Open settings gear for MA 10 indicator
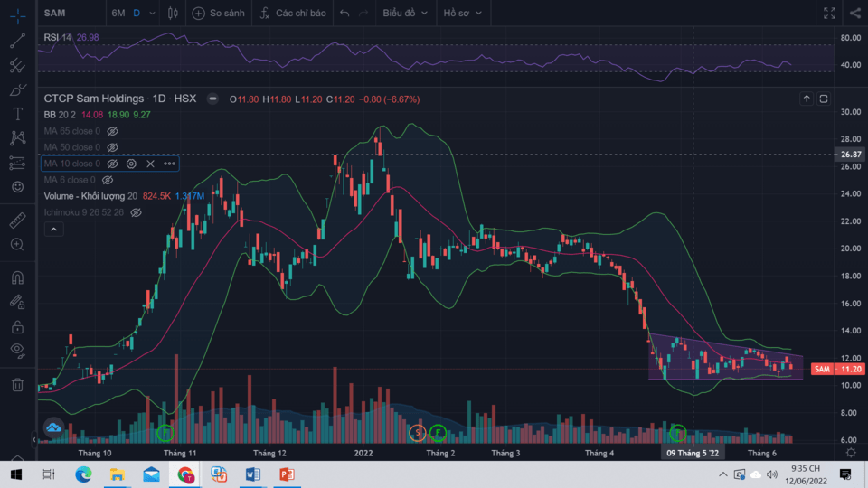 coord(131,164)
